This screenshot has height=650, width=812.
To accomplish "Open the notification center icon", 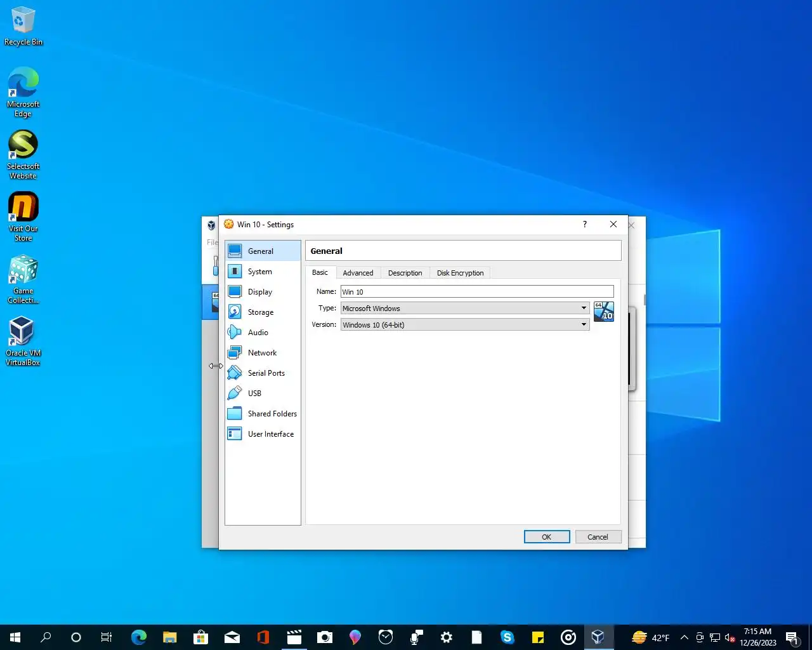I will 792,637.
